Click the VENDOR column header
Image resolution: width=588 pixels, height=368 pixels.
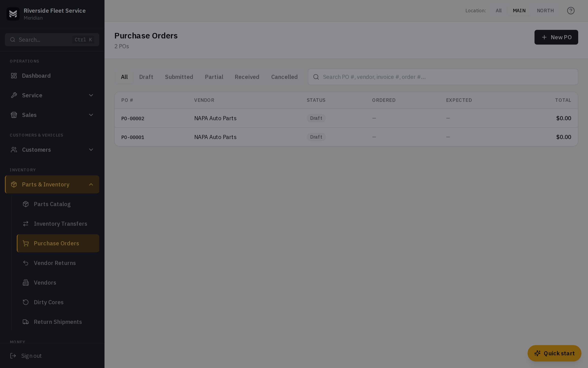tap(204, 100)
